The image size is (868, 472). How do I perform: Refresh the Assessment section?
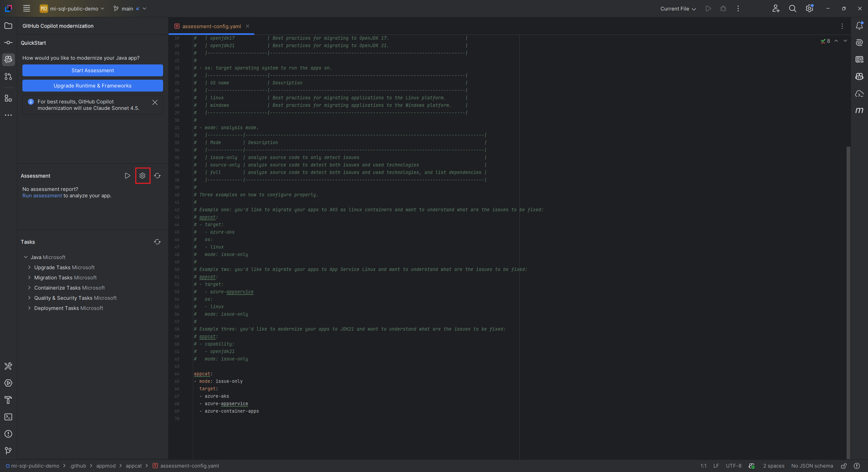point(157,176)
